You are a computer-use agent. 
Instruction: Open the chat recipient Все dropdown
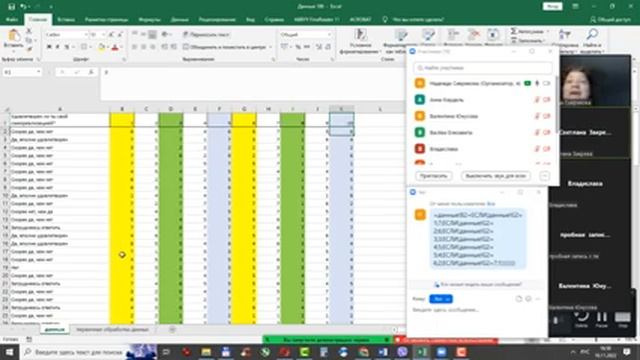pyautogui.click(x=441, y=299)
